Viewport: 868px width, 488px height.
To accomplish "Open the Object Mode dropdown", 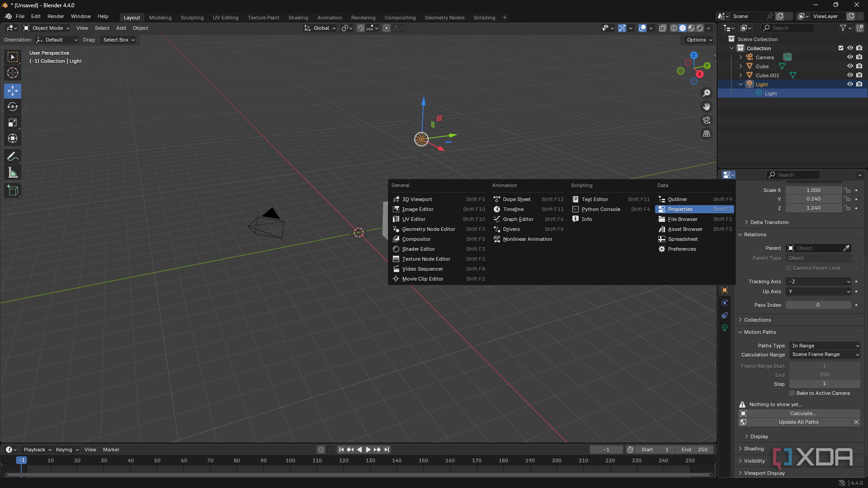I will coord(46,28).
